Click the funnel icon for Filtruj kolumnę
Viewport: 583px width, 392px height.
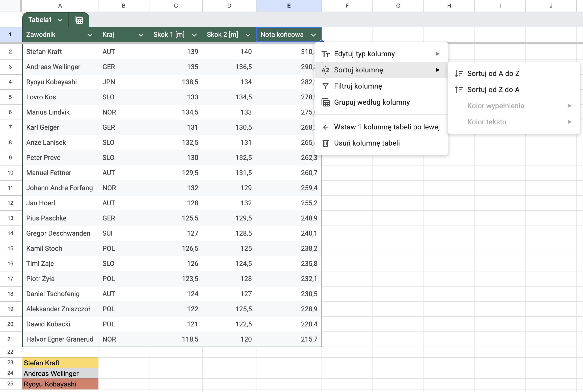click(326, 86)
